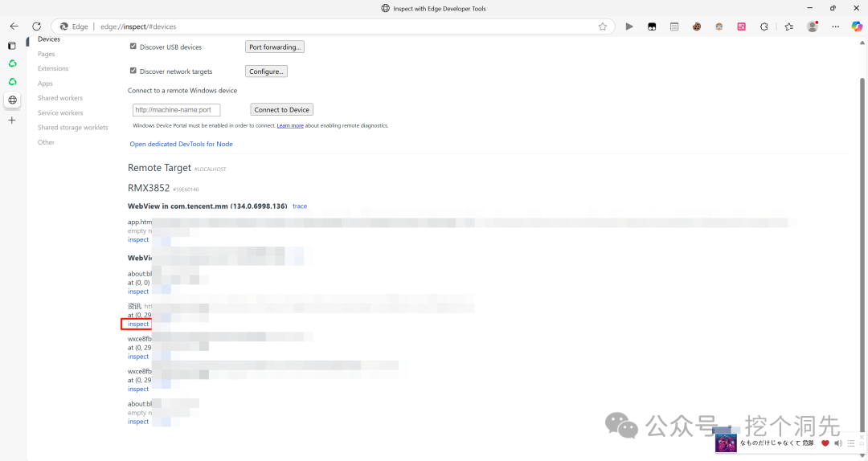Focus the edge://inspect address bar

332,27
